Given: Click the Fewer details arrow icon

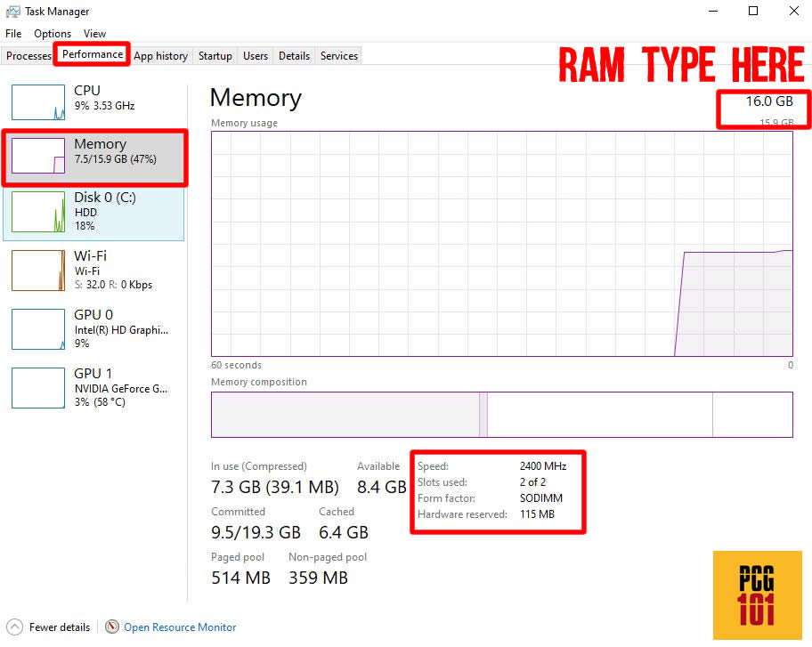Looking at the screenshot, I should [x=14, y=627].
